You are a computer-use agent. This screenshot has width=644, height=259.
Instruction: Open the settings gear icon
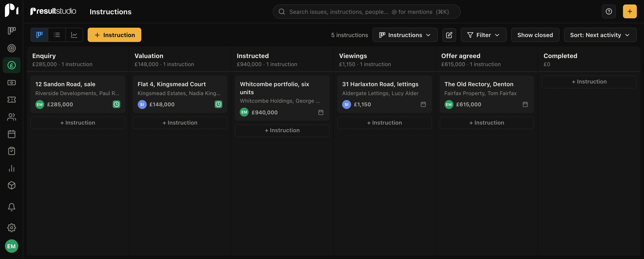[11, 228]
